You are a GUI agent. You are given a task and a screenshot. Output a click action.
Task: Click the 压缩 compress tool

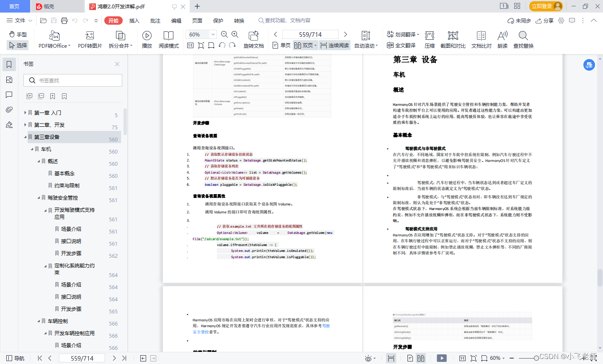tap(430, 40)
